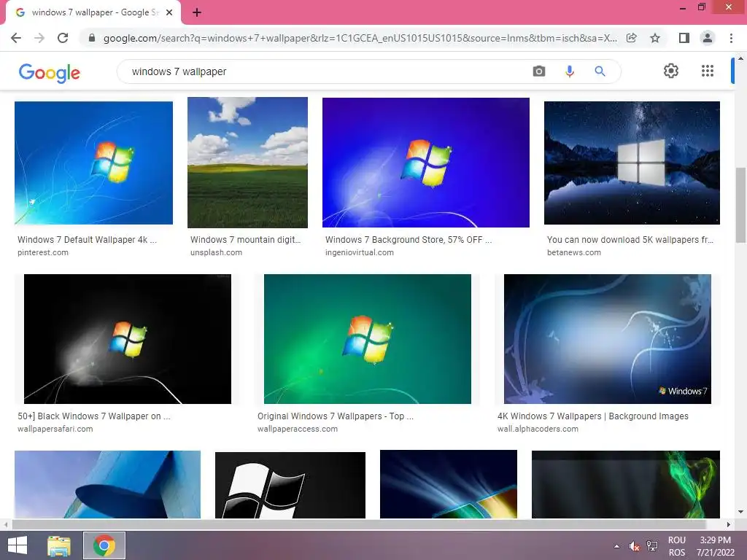Visit the unsplash.com source link

click(x=216, y=252)
